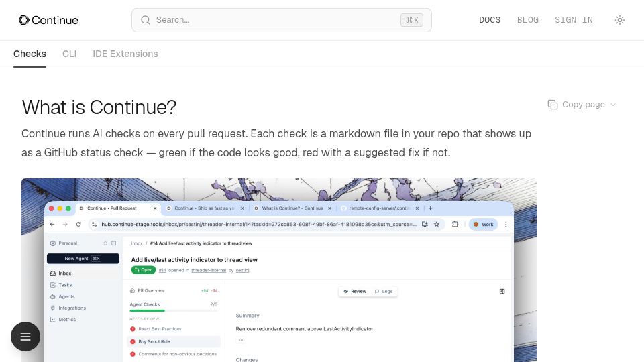Click the 'What is Continue?' heading
This screenshot has width=644, height=362.
[99, 107]
